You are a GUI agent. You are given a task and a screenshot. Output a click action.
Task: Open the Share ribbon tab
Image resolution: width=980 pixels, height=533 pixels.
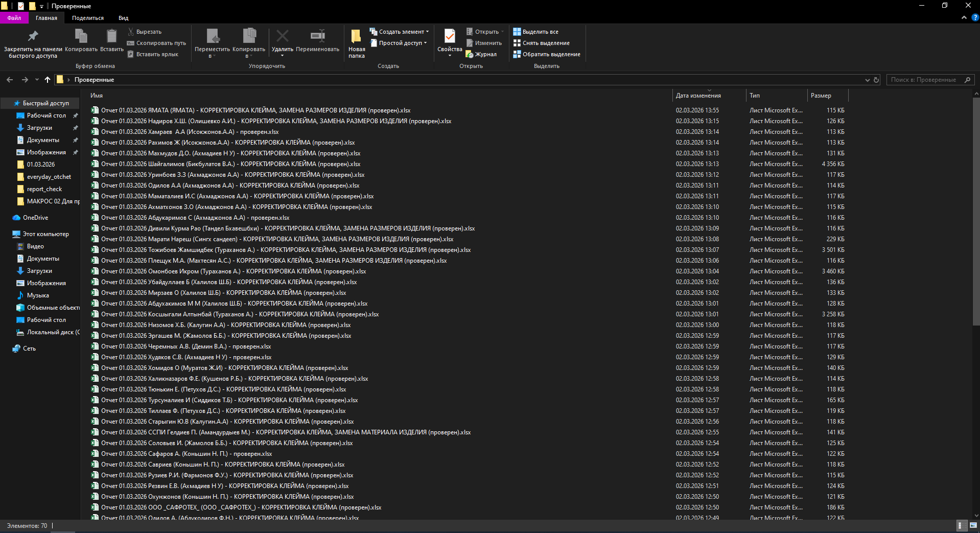point(87,18)
